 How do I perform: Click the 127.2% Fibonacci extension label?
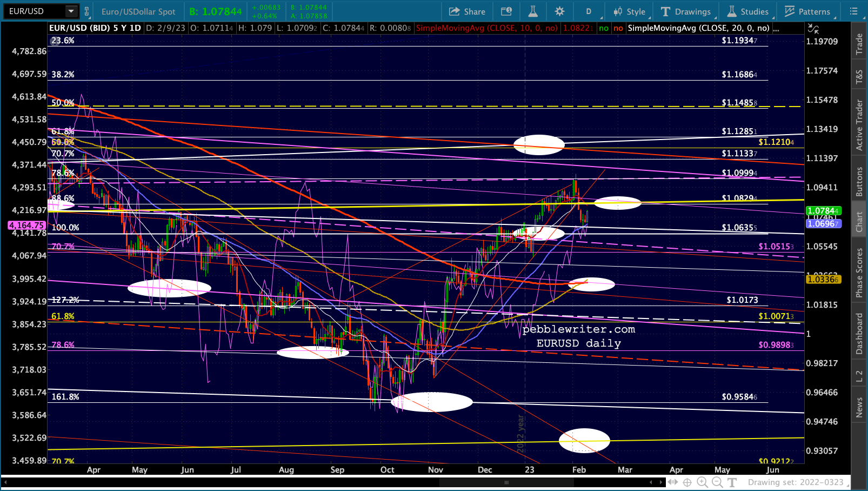[x=65, y=300]
